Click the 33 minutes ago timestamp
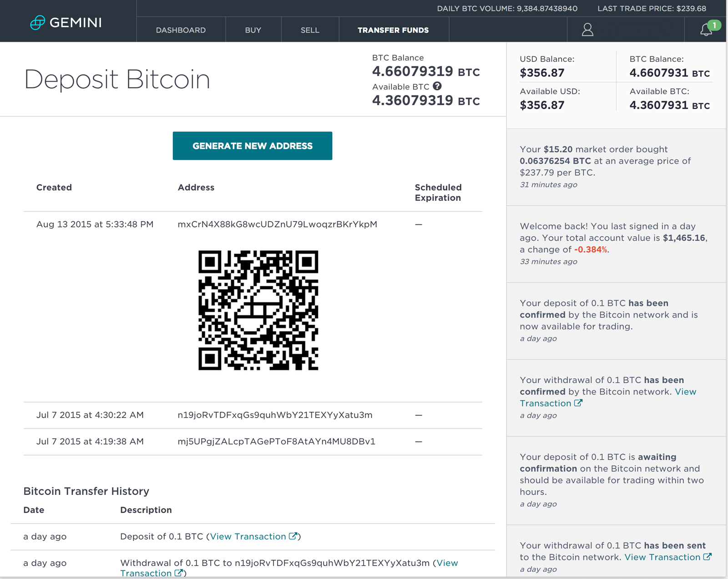The width and height of the screenshot is (728, 579). click(549, 261)
